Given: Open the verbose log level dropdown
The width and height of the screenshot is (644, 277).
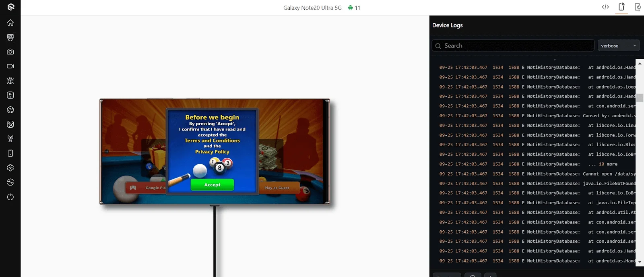Looking at the screenshot, I should [x=619, y=45].
